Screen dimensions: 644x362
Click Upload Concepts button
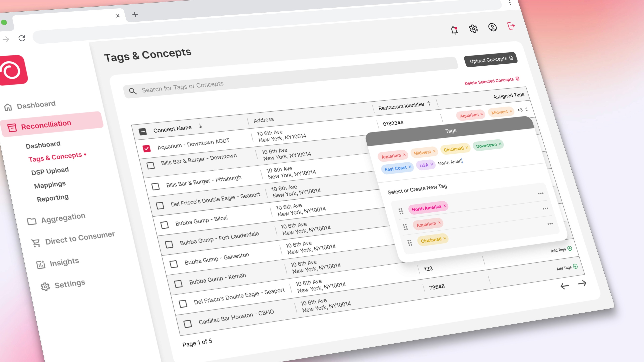click(x=491, y=59)
